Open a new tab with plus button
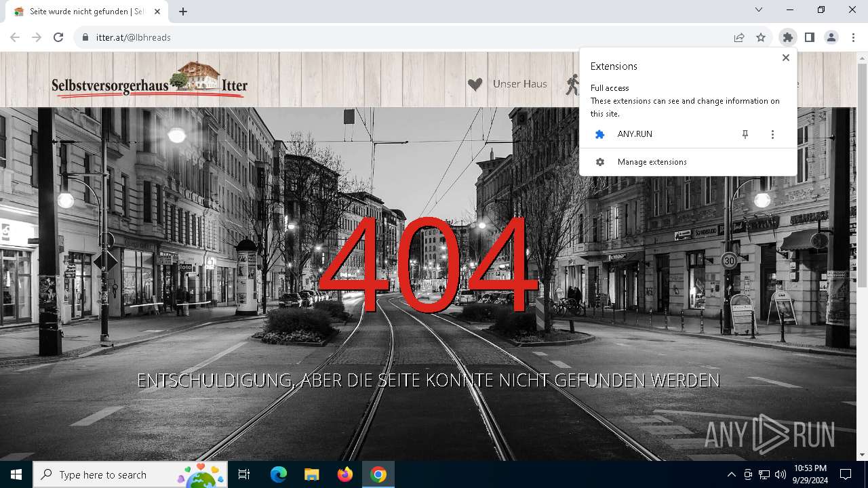The height and width of the screenshot is (488, 868). point(183,12)
